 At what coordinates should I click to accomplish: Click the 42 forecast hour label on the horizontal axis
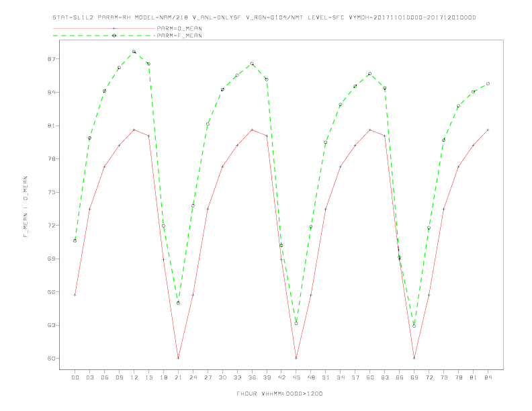[281, 377]
